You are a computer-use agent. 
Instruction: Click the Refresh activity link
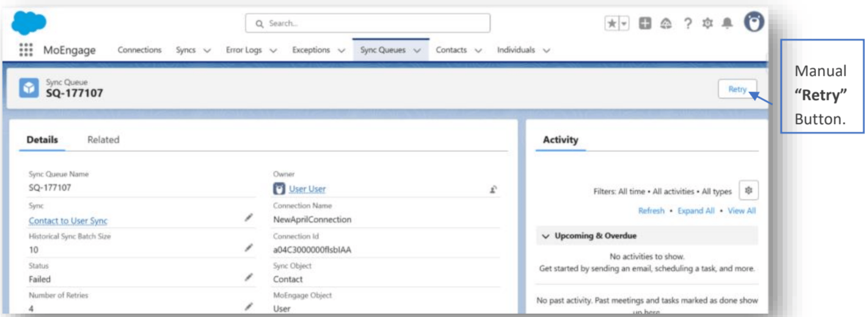point(651,211)
